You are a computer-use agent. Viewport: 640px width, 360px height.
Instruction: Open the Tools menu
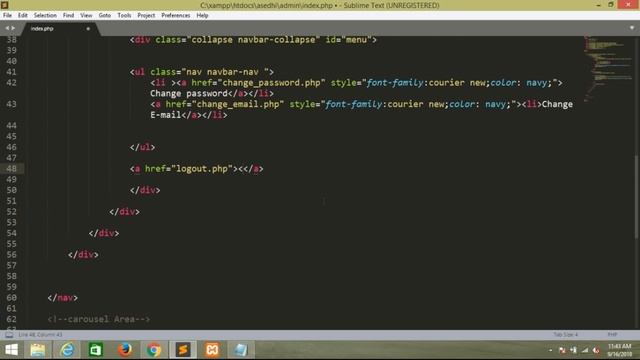124,16
